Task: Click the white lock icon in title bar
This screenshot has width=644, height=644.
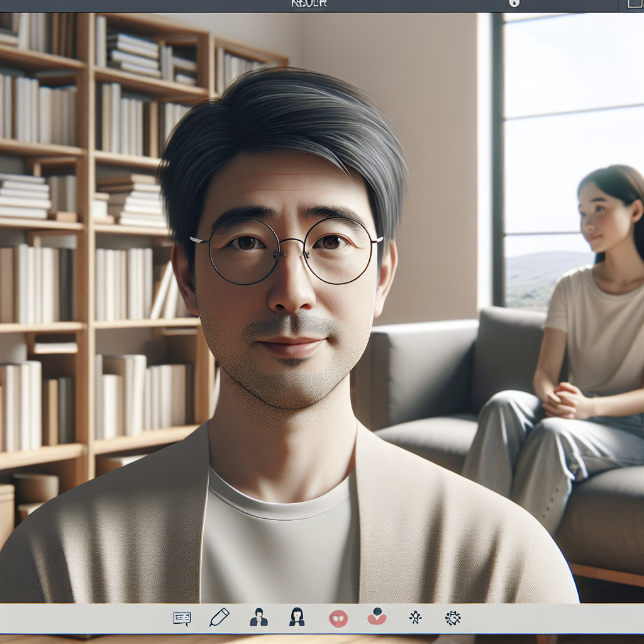Action: (514, 3)
